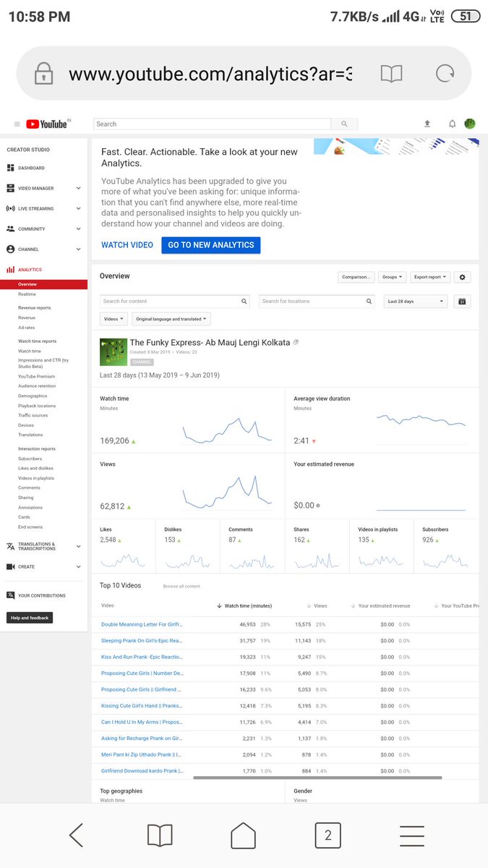This screenshot has width=488, height=868.
Task: Expand the Live Streaming sidebar section
Action: 78,208
